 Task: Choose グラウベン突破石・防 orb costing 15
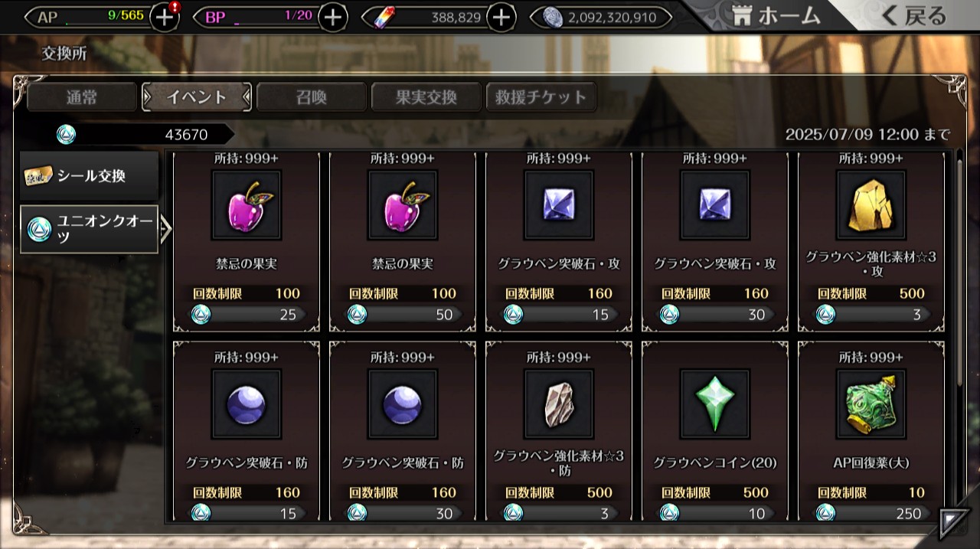coord(247,404)
